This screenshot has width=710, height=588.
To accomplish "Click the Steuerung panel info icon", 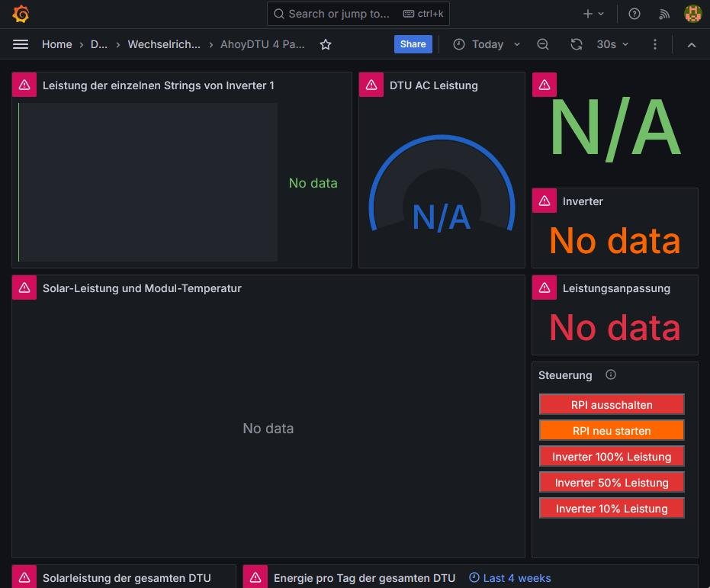I will [x=610, y=374].
